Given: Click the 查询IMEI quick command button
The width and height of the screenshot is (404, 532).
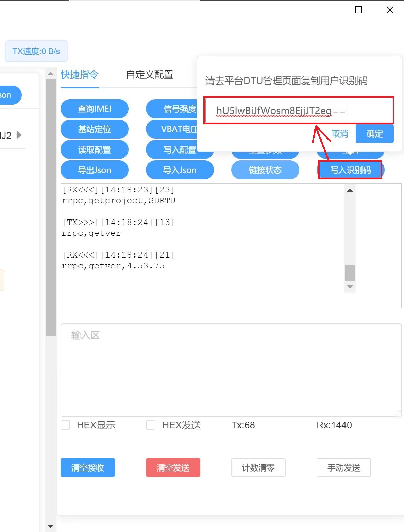Looking at the screenshot, I should [95, 109].
